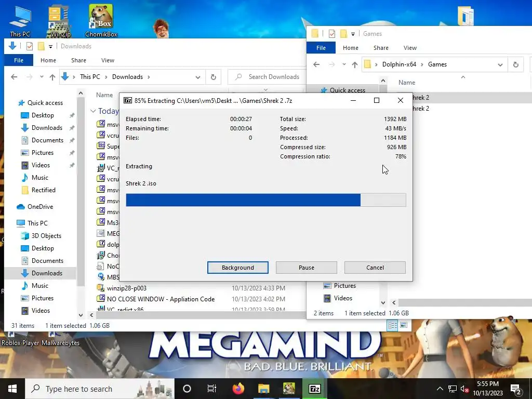Image resolution: width=532 pixels, height=399 pixels.
Task: Open ChomikBox from taskbar
Action: (289, 389)
